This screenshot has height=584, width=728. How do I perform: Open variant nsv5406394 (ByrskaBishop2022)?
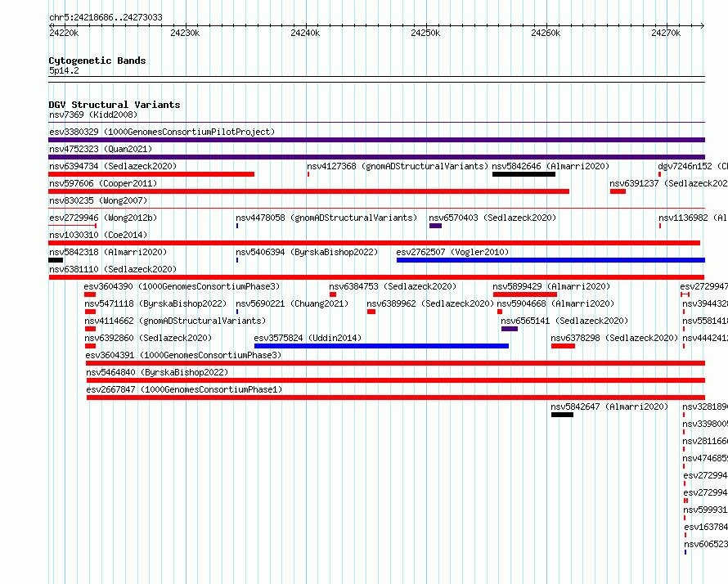point(307,252)
